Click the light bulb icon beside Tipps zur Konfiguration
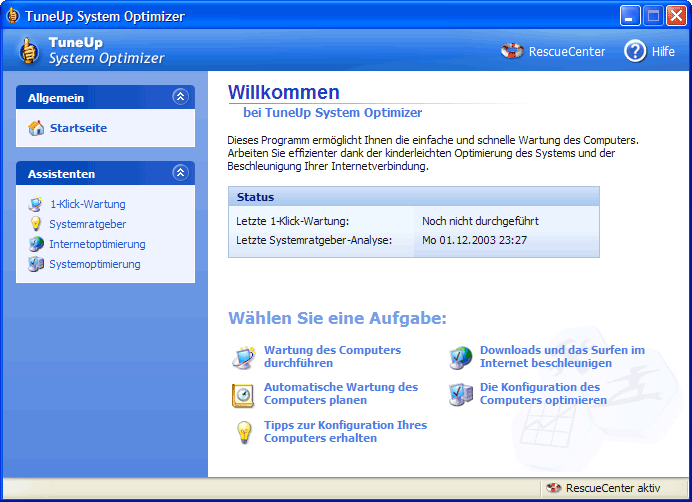692x502 pixels. click(x=244, y=432)
